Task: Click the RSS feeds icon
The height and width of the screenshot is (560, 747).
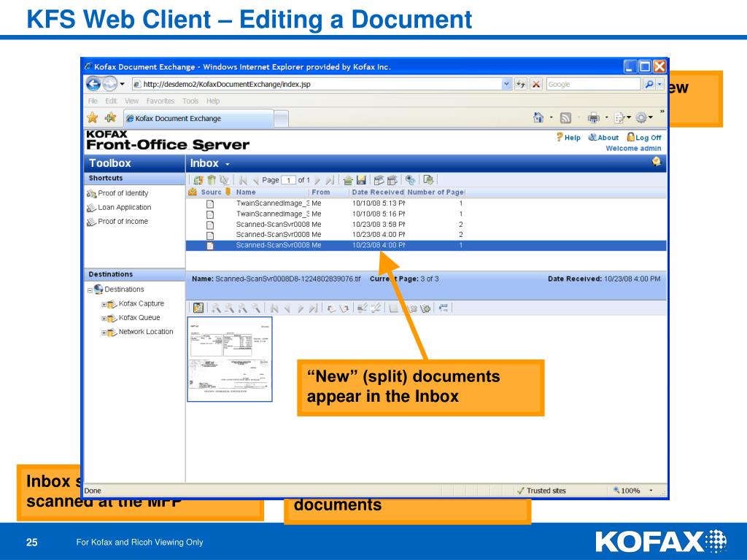Action: [565, 117]
